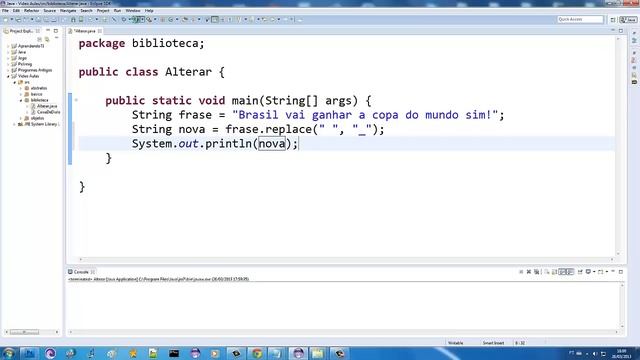Maximize the Project Explorer panel

56,31
